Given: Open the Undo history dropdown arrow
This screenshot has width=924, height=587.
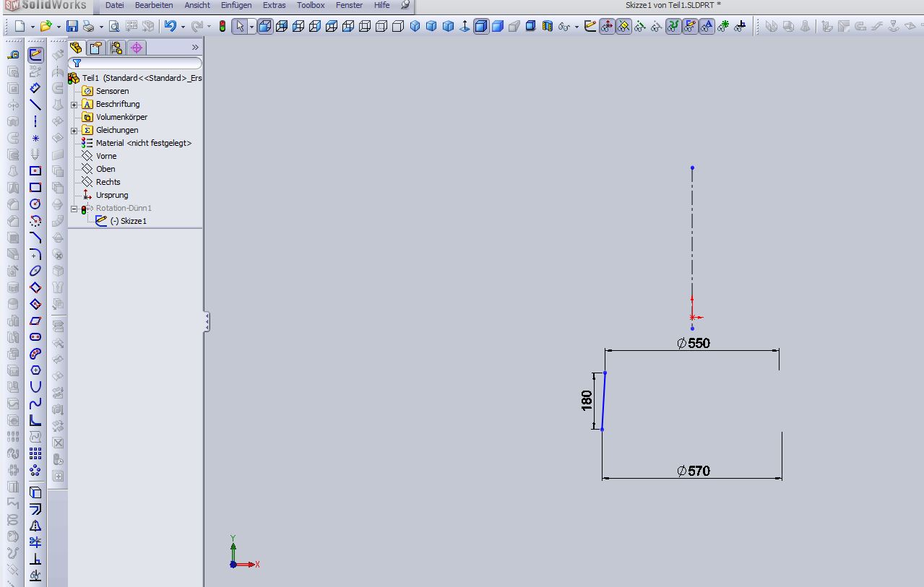Looking at the screenshot, I should [183, 27].
